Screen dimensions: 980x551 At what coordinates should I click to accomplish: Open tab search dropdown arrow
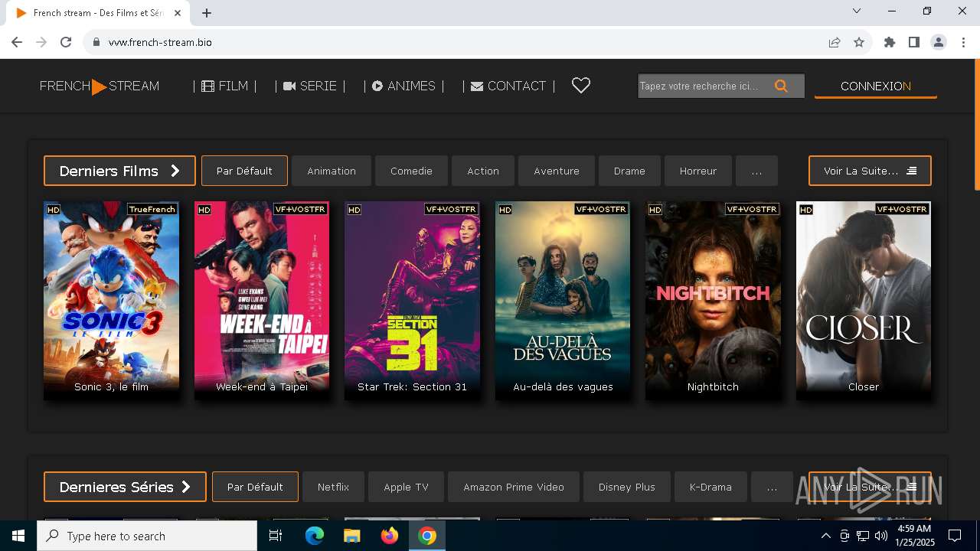tap(857, 11)
